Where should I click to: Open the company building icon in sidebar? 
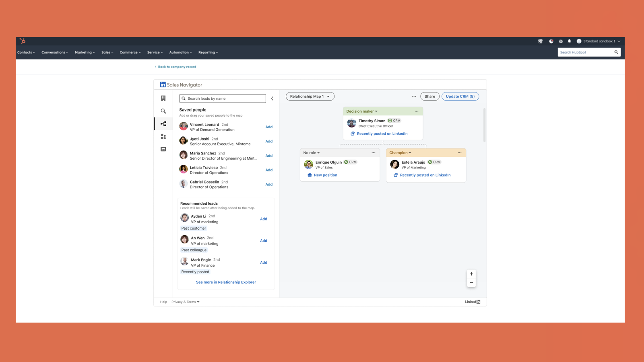click(x=163, y=98)
